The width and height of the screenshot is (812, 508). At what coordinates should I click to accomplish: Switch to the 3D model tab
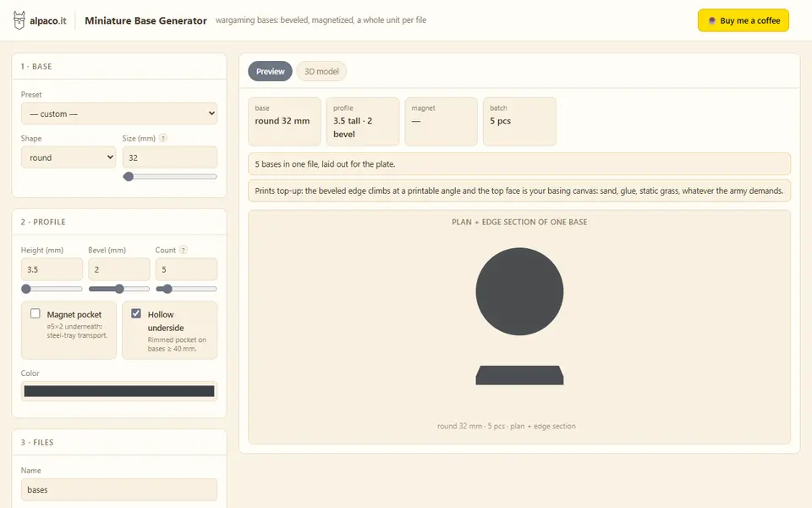pos(321,71)
